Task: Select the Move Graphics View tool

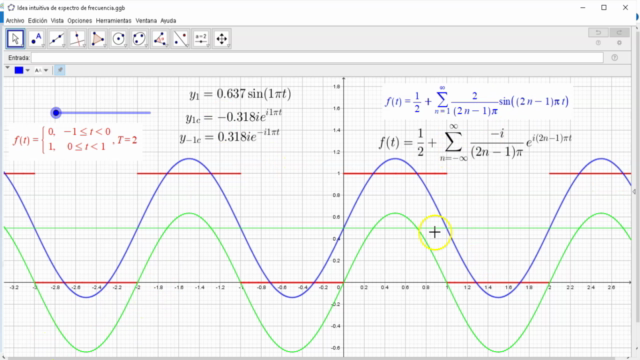Action: tap(222, 39)
